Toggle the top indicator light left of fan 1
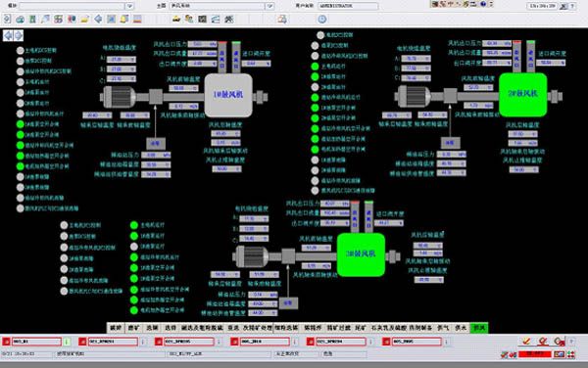Screen dimensions: 588x368 (x=21, y=50)
